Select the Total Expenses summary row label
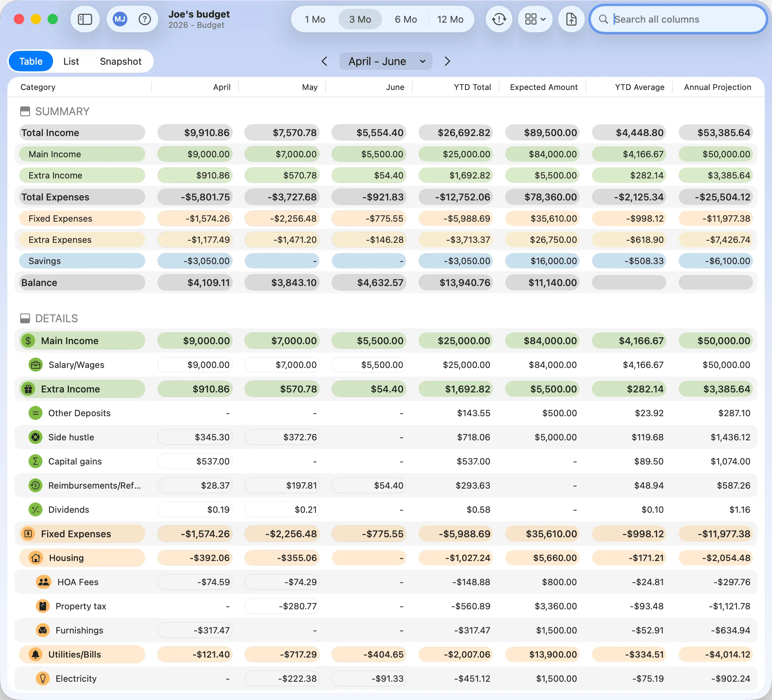This screenshot has height=700, width=772. 82,197
